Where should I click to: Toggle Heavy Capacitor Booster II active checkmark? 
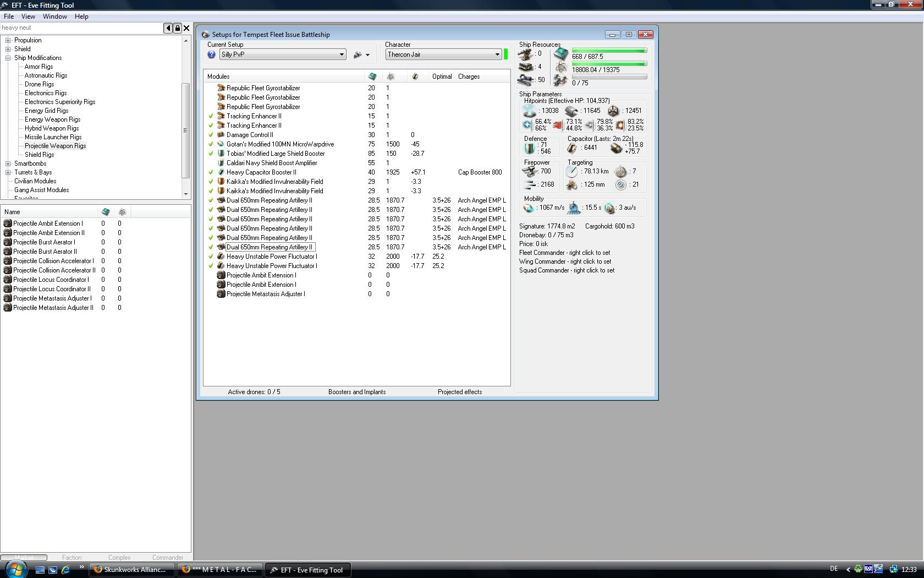(211, 172)
